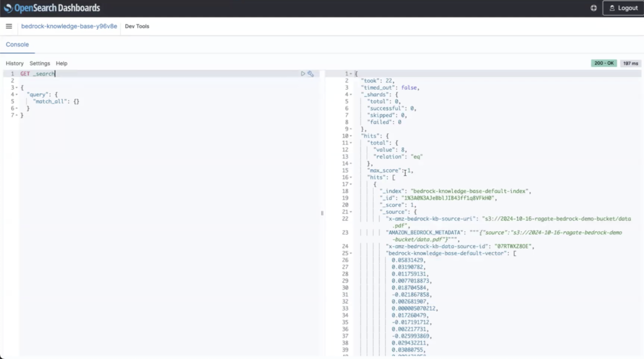Click the vector value 0.05831429
The width and height of the screenshot is (644, 359).
point(408,260)
